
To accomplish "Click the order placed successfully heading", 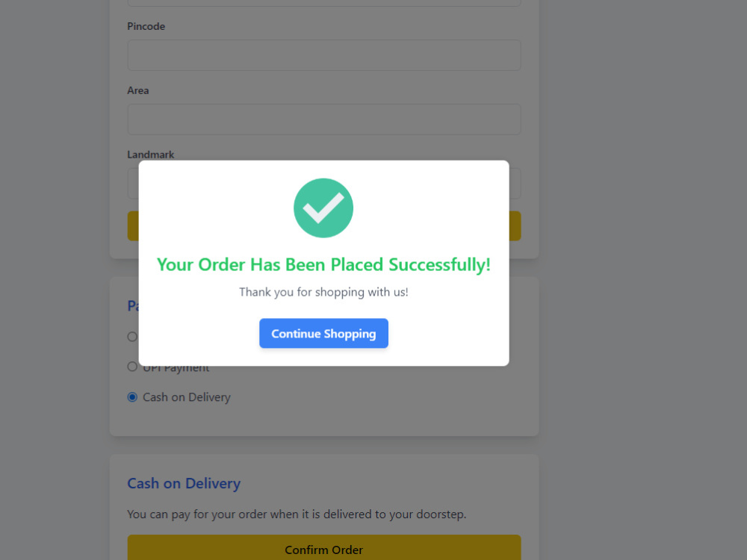I will (x=323, y=264).
